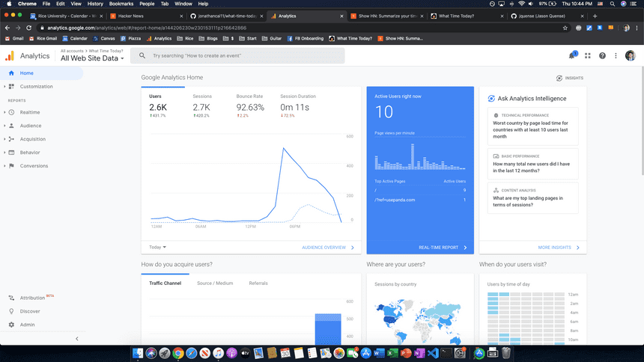
Task: Open the Today date range dropdown
Action: pyautogui.click(x=157, y=247)
